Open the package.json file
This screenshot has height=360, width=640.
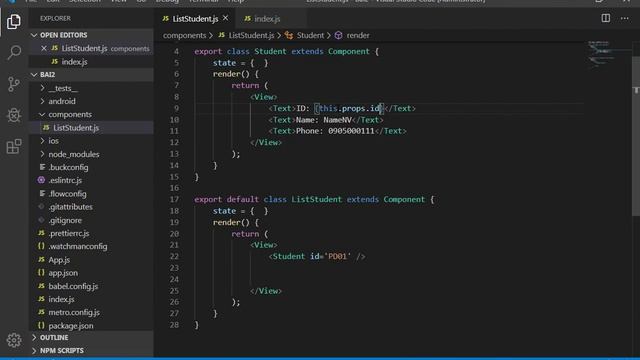(91, 326)
